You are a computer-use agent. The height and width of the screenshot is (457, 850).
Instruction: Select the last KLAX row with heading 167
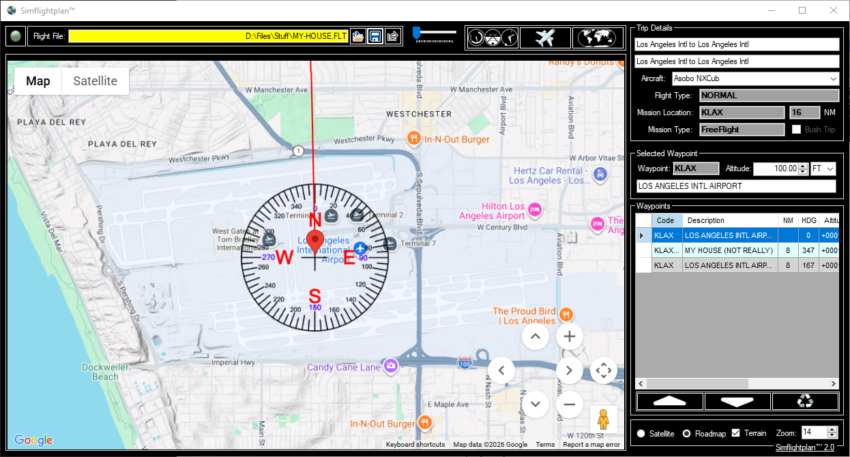[737, 265]
